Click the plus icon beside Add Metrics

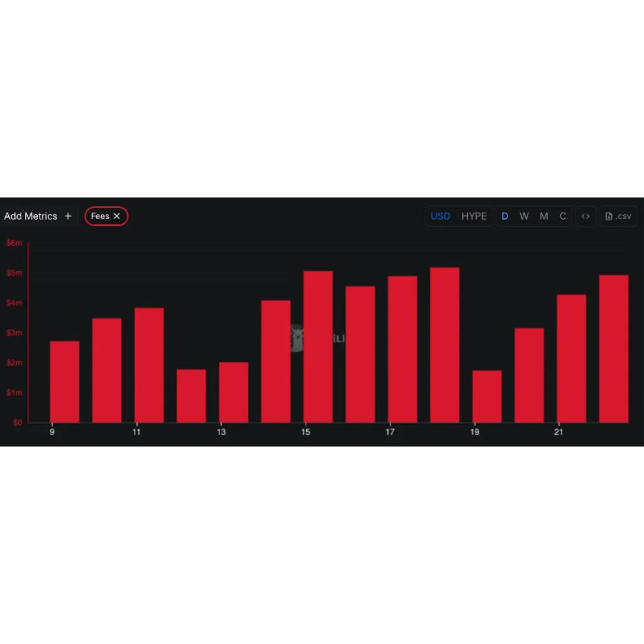click(x=68, y=216)
